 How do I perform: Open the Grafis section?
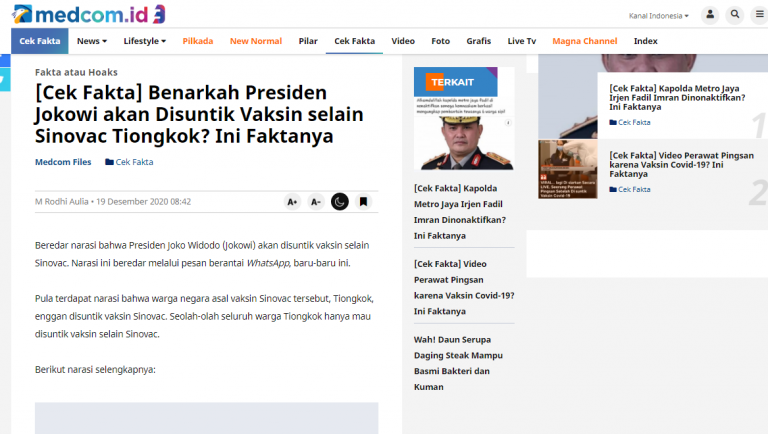(479, 41)
